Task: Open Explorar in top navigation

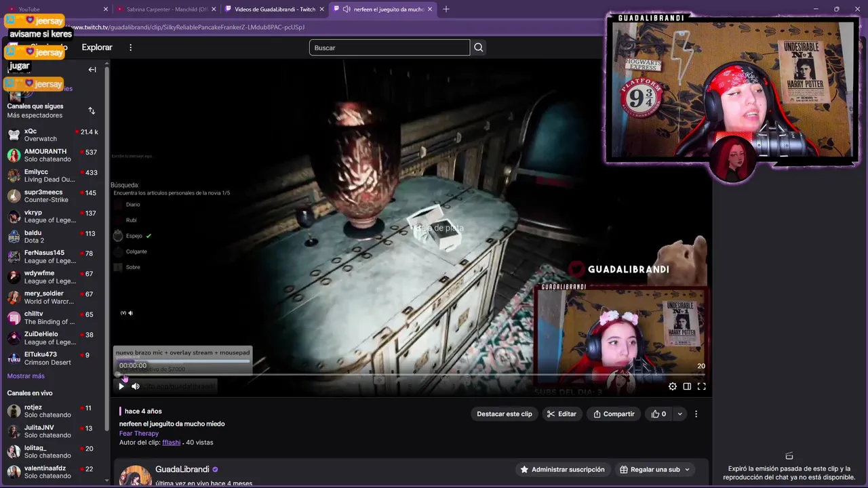Action: [97, 47]
